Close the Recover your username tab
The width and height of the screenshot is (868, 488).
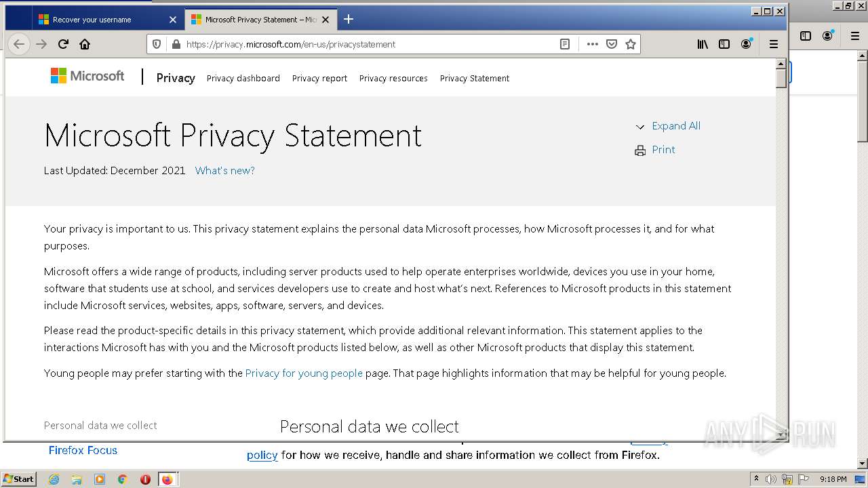tap(173, 20)
